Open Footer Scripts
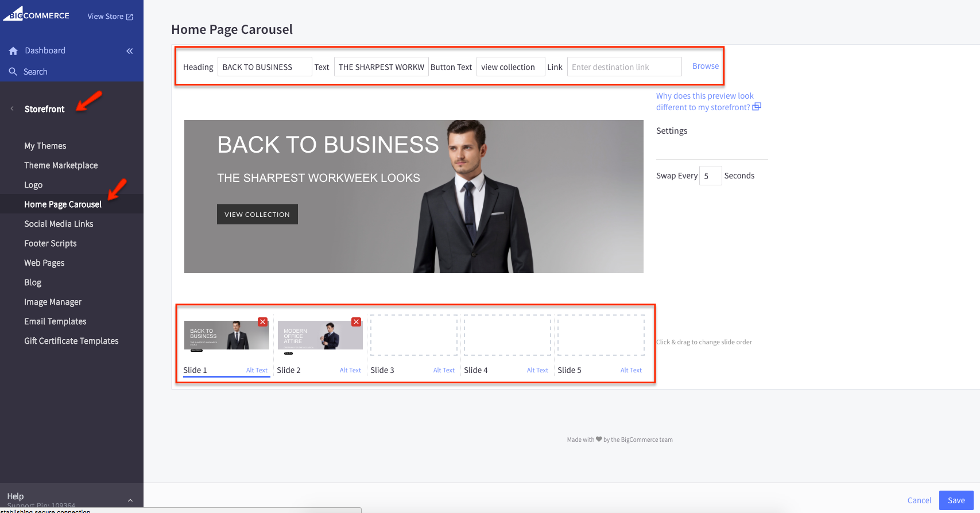This screenshot has width=980, height=513. point(51,243)
